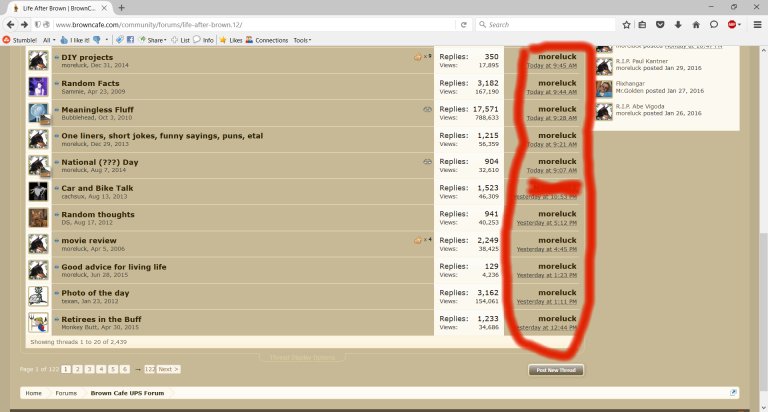
Task: Open the Info speech bubble item
Action: point(203,40)
